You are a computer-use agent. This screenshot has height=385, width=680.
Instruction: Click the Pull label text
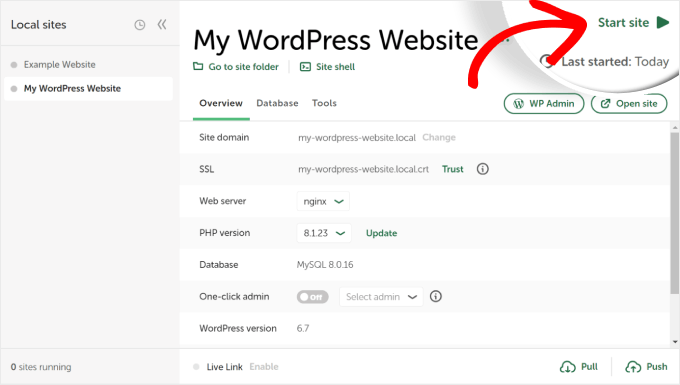pyautogui.click(x=589, y=367)
